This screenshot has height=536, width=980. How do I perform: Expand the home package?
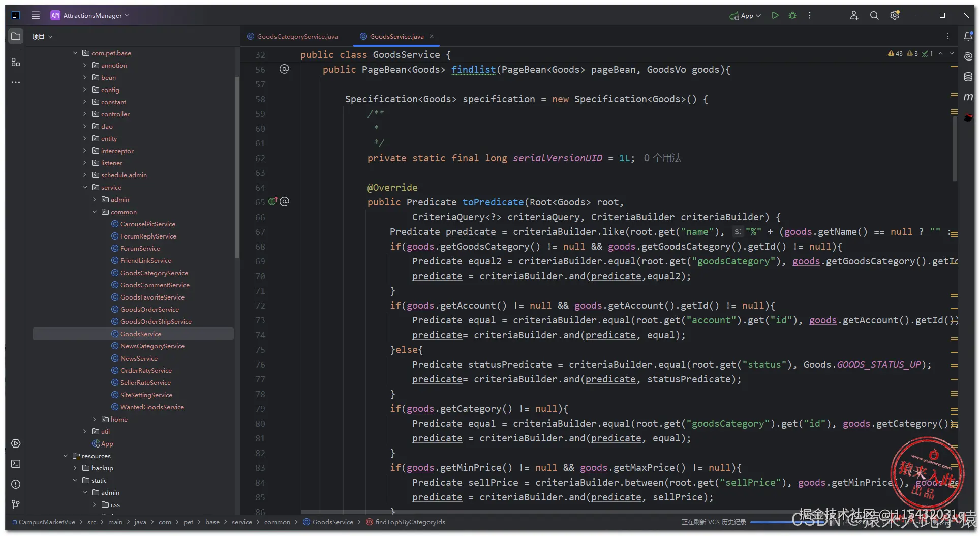pos(95,419)
